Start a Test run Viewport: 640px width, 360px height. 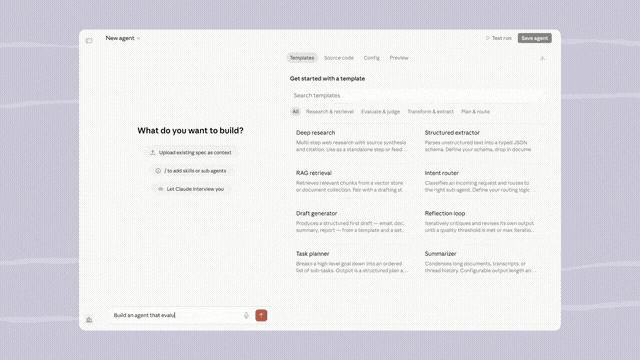498,38
